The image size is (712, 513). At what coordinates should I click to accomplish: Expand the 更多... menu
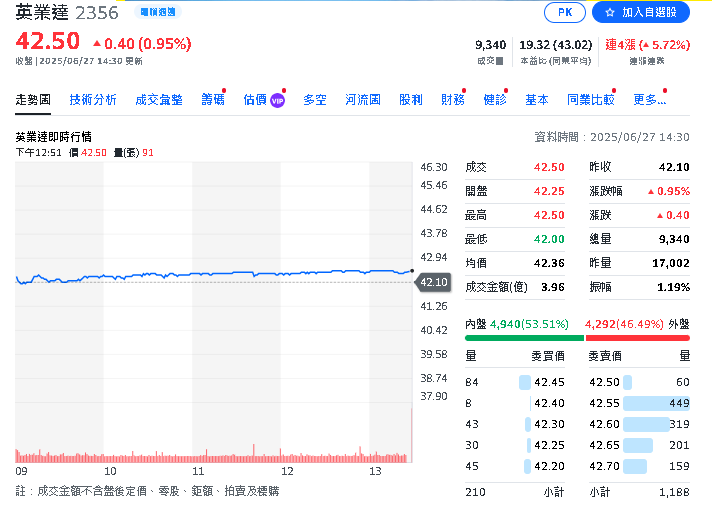[649, 99]
